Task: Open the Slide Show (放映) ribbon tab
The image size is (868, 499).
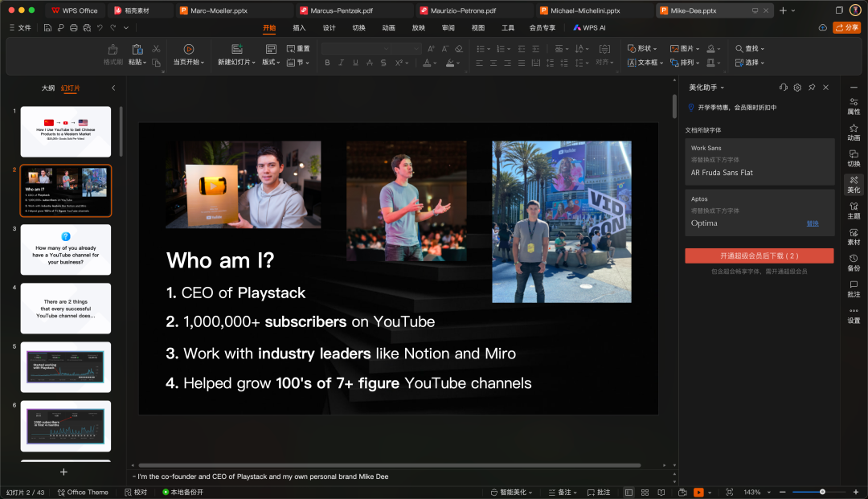Action: point(419,27)
